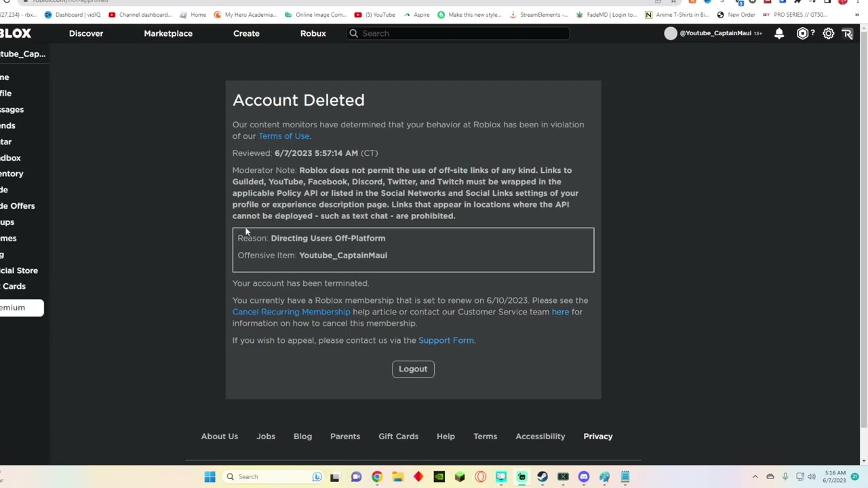Click the Account Deleted heading
Viewport: 868px width, 488px height.
(x=298, y=100)
